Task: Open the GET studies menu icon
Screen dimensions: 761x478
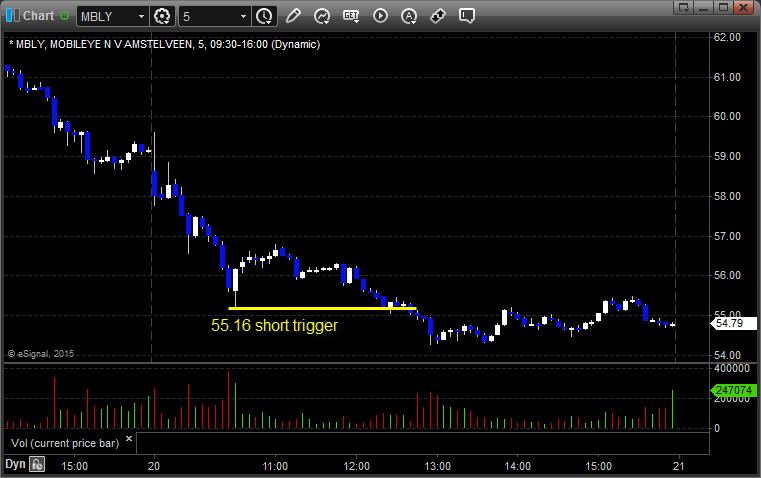Action: 351,16
